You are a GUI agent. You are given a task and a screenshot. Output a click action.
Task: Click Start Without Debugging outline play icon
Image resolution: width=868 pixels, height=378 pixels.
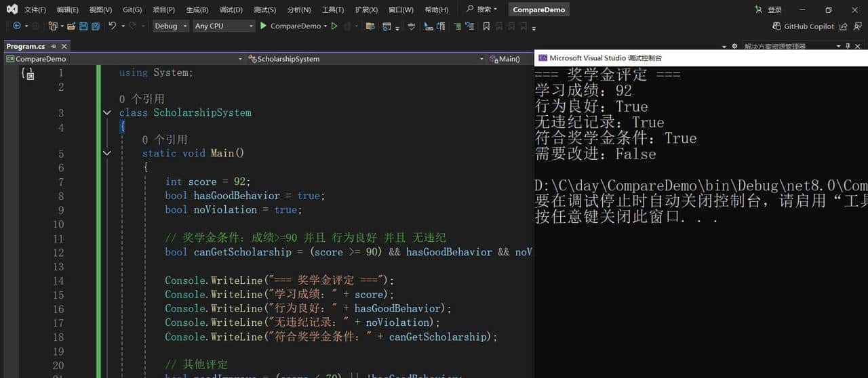click(x=334, y=26)
